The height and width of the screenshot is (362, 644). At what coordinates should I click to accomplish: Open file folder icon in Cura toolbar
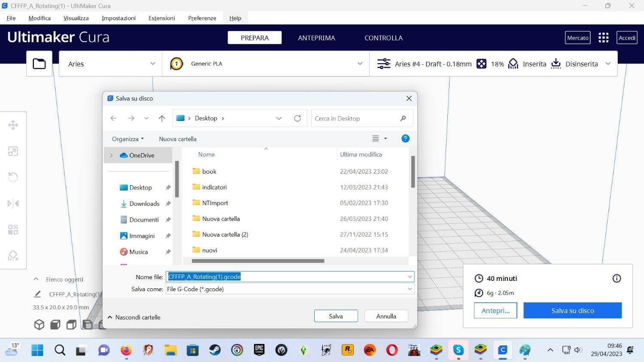(x=39, y=63)
